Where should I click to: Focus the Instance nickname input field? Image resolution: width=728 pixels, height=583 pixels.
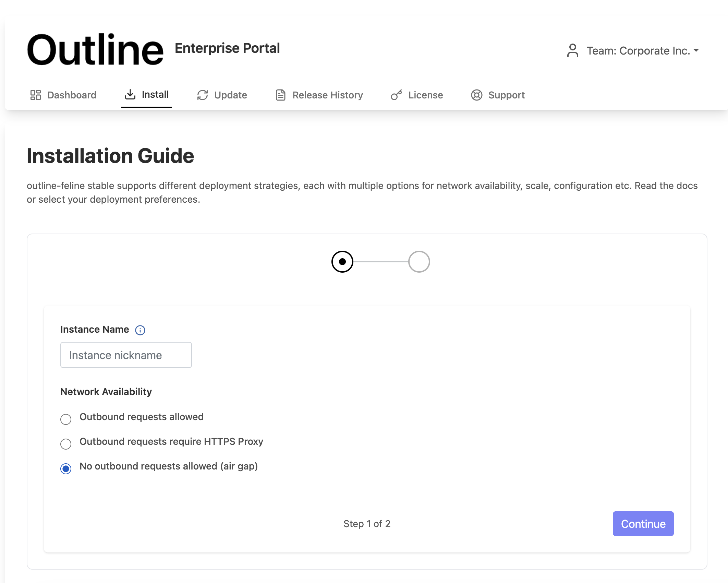(126, 355)
